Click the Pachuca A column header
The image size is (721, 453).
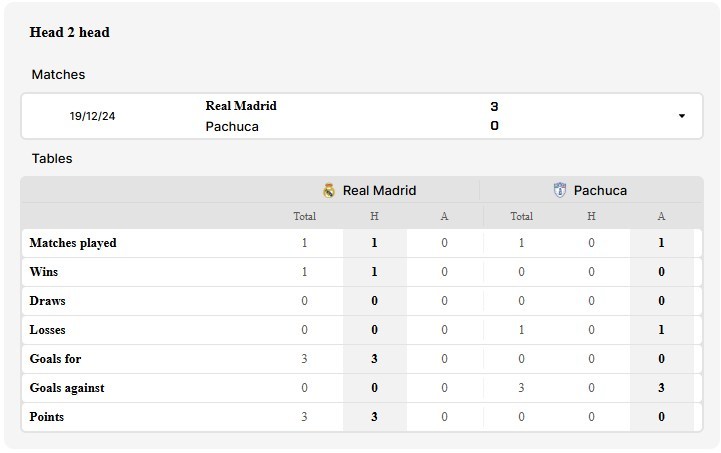pos(661,216)
